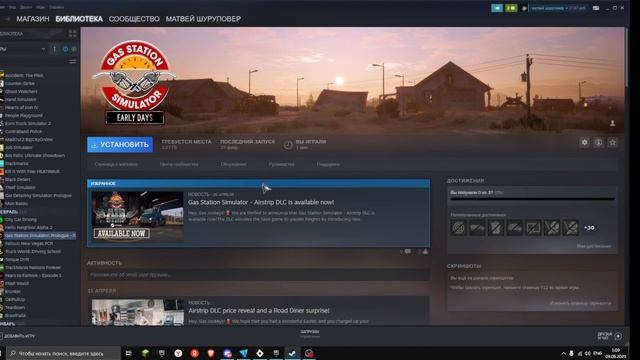The height and width of the screenshot is (360, 640).
Task: Select Torque Drift in library
Action: tap(17, 259)
